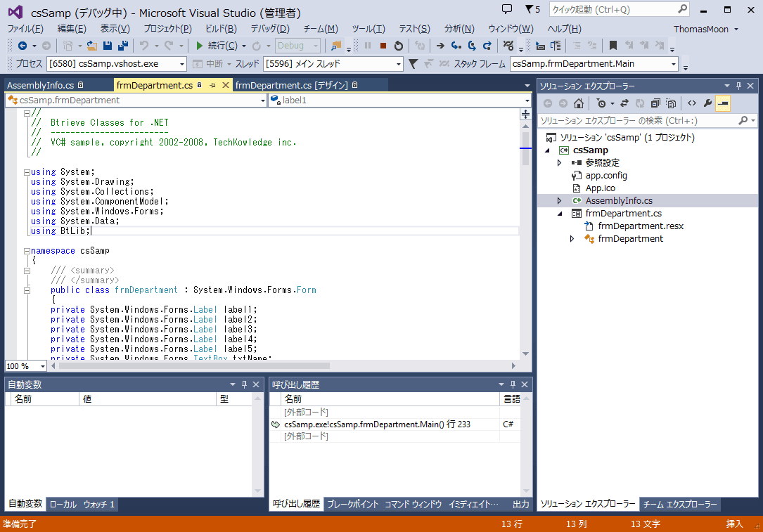Click the クイック起動 quick launch box

[619, 9]
